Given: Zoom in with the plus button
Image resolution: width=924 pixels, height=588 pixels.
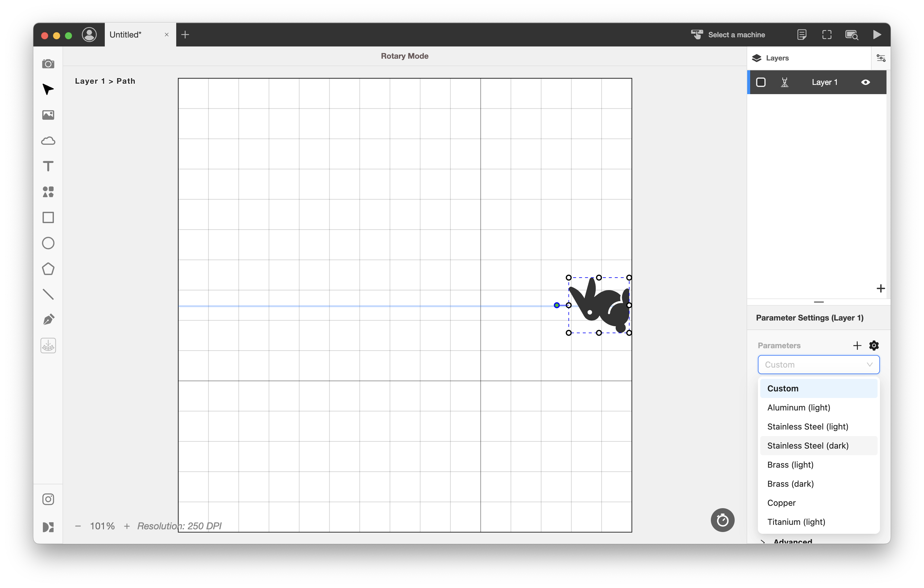Looking at the screenshot, I should 127,526.
